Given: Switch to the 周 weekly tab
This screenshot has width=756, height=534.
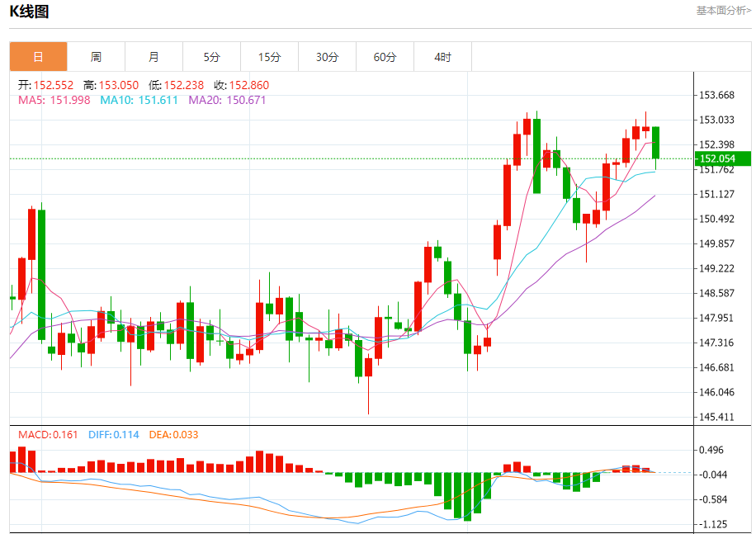Looking at the screenshot, I should coord(96,57).
